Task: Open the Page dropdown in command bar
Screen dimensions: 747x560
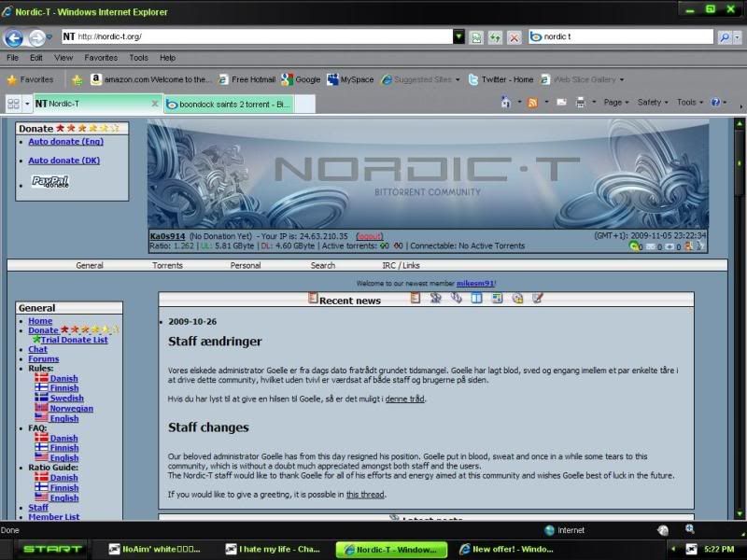Action: 616,102
